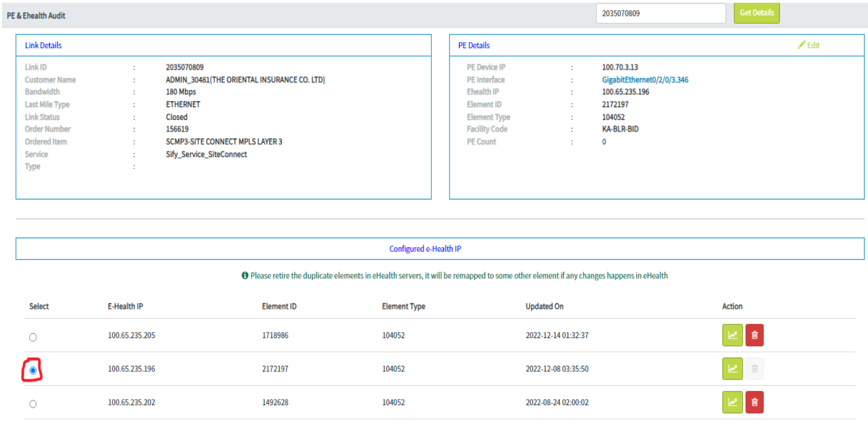Click the PE & Ehealth Audit page title
The width and height of the screenshot is (868, 424).
[x=36, y=16]
